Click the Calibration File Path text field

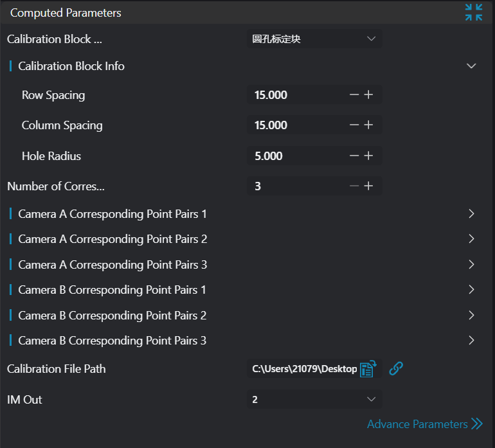click(303, 369)
